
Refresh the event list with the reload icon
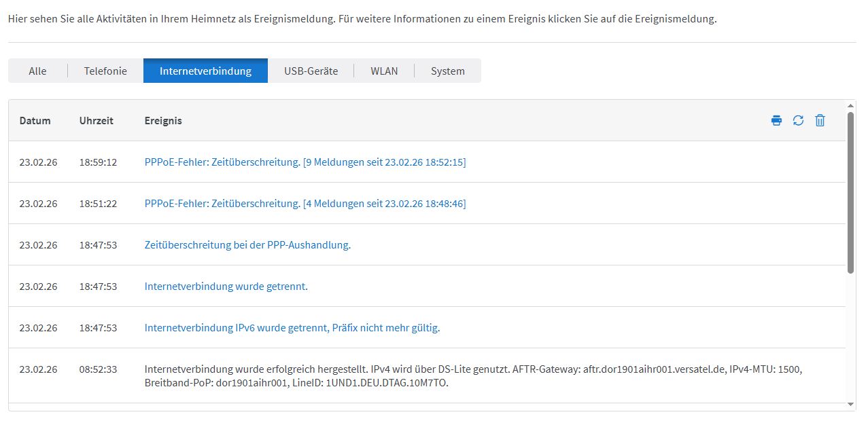coord(798,121)
